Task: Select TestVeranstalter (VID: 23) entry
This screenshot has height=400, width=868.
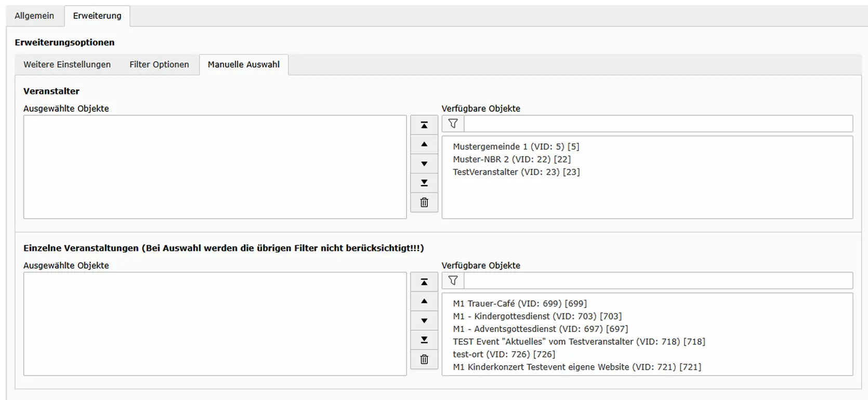Action: [x=516, y=172]
